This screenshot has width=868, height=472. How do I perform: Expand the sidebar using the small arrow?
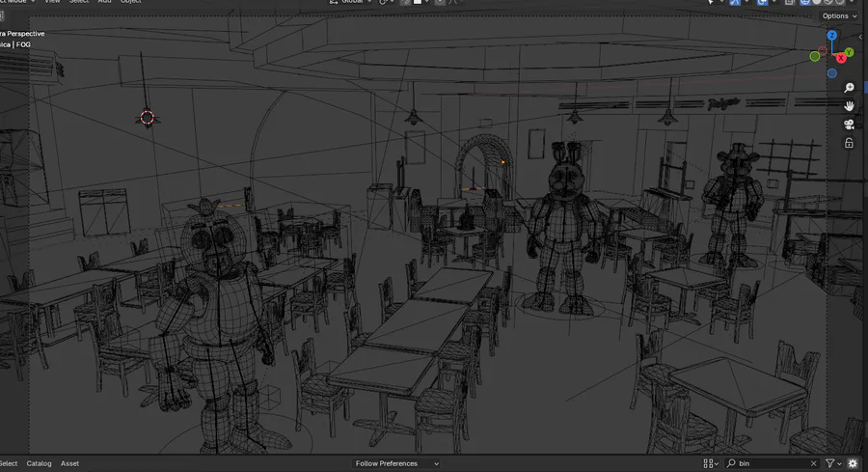[860, 37]
